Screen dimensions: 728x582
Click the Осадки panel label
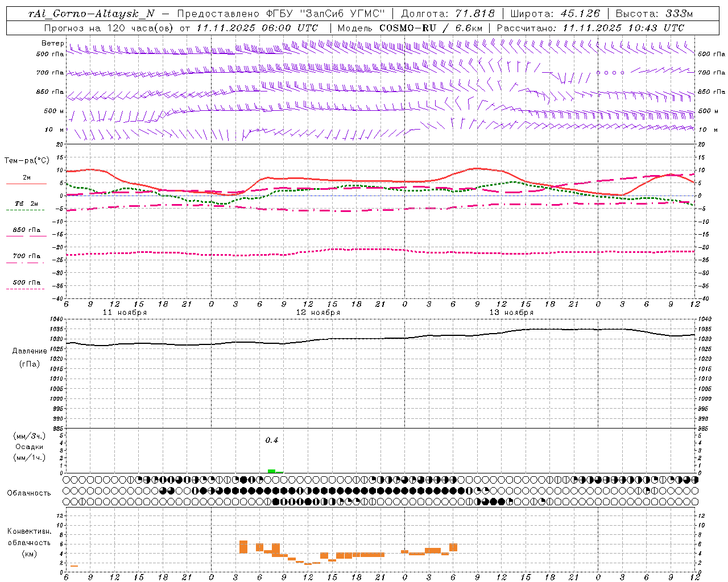click(30, 447)
